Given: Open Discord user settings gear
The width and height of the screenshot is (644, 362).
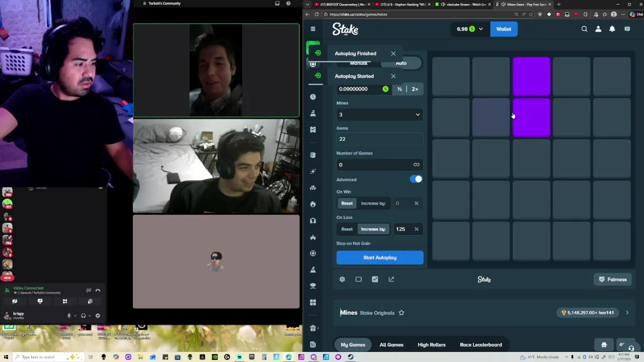Looking at the screenshot, I should coord(98,316).
